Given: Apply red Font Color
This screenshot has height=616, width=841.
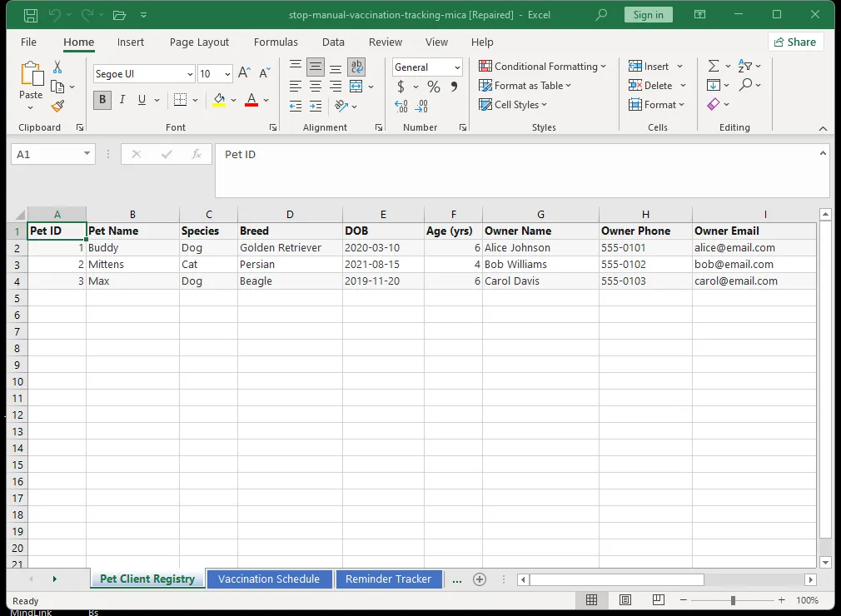Looking at the screenshot, I should click(251, 100).
